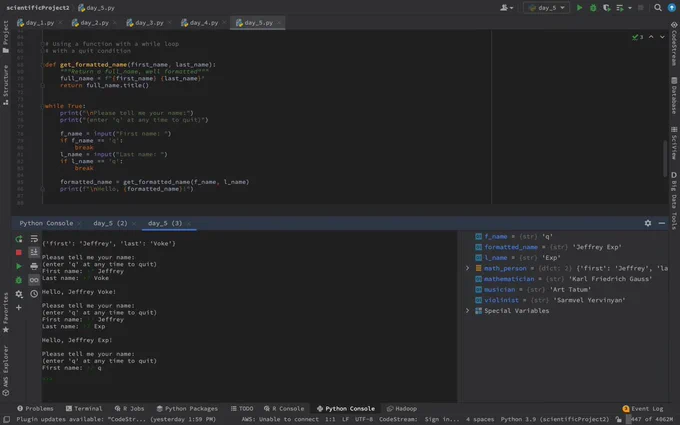The image size is (680, 425).
Task: Expand the math_person dict variable
Action: [x=468, y=268]
